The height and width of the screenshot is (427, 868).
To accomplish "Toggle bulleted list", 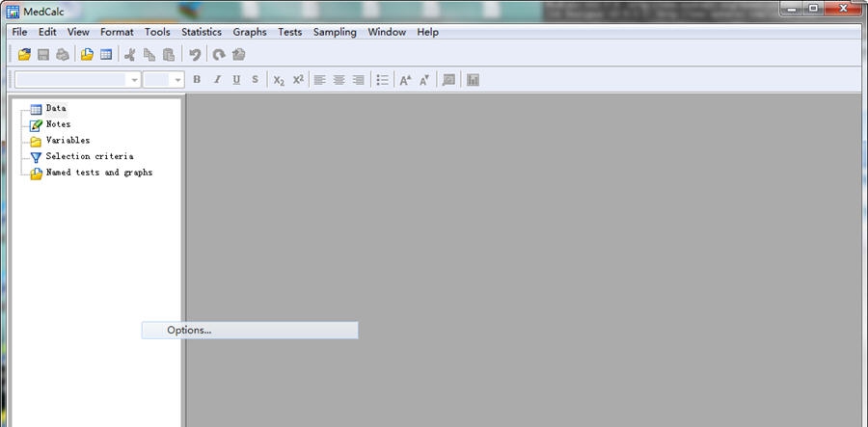I will click(382, 80).
